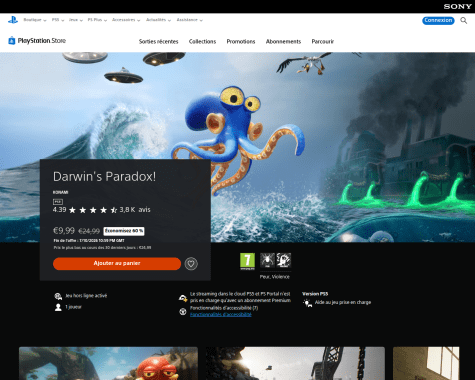Click the Connexion button
Image resolution: width=475 pixels, height=380 pixels.
[x=438, y=21]
